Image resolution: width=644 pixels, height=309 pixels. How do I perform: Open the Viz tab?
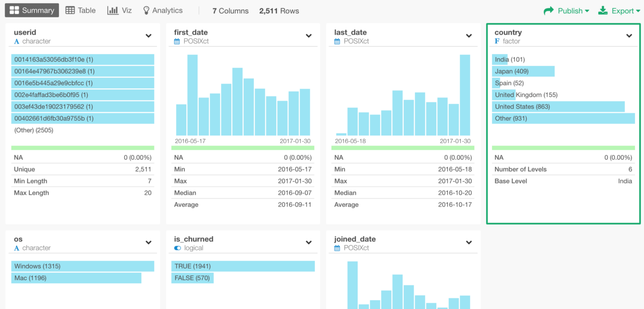click(120, 10)
